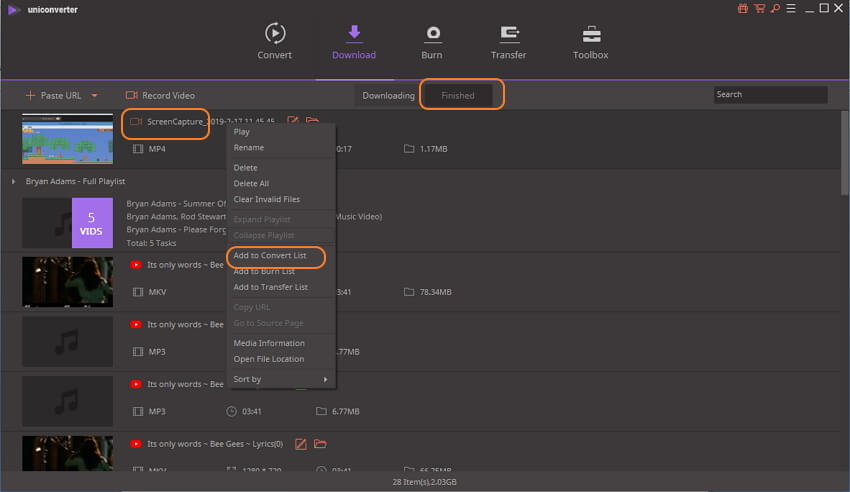Click film format icon beside MP4
The width and height of the screenshot is (850, 492).
(x=138, y=148)
